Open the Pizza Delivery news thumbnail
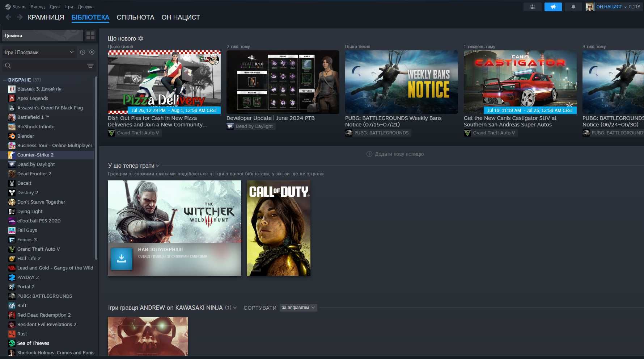Viewport: 644px width, 359px height. [x=164, y=82]
